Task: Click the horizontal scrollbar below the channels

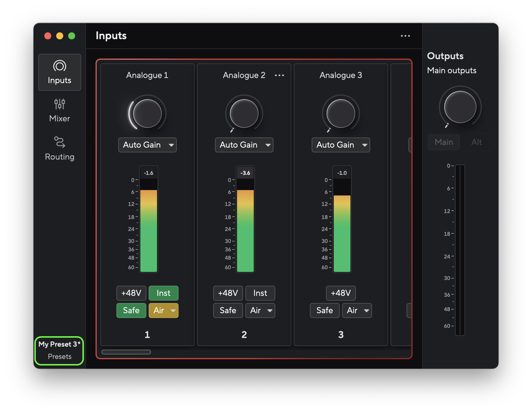Action: point(125,352)
